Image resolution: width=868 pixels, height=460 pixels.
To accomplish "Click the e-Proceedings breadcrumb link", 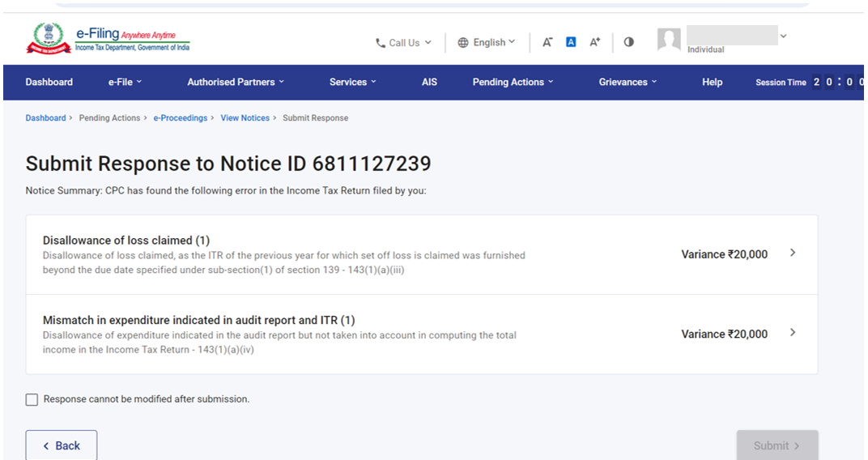I will [180, 118].
